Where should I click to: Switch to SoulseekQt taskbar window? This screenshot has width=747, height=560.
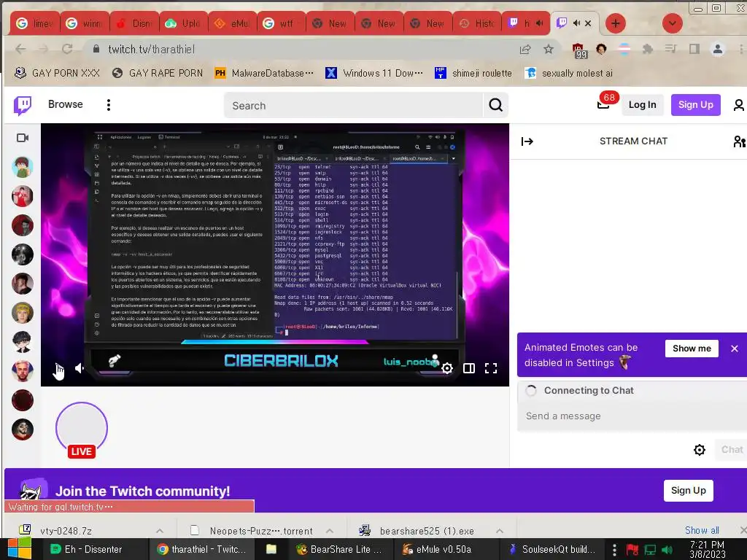pyautogui.click(x=551, y=549)
